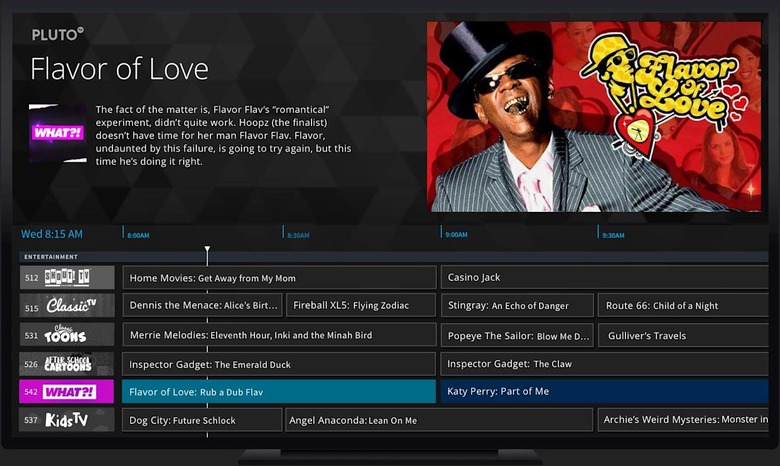Click the Pluto logo
Image resolution: width=780 pixels, height=466 pixels.
click(x=57, y=34)
